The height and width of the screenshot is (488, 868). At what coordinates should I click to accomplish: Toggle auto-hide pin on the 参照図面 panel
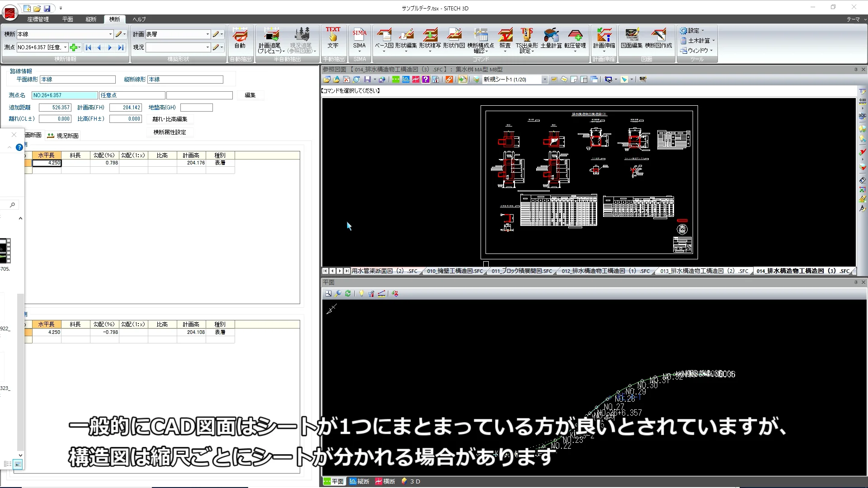(855, 69)
